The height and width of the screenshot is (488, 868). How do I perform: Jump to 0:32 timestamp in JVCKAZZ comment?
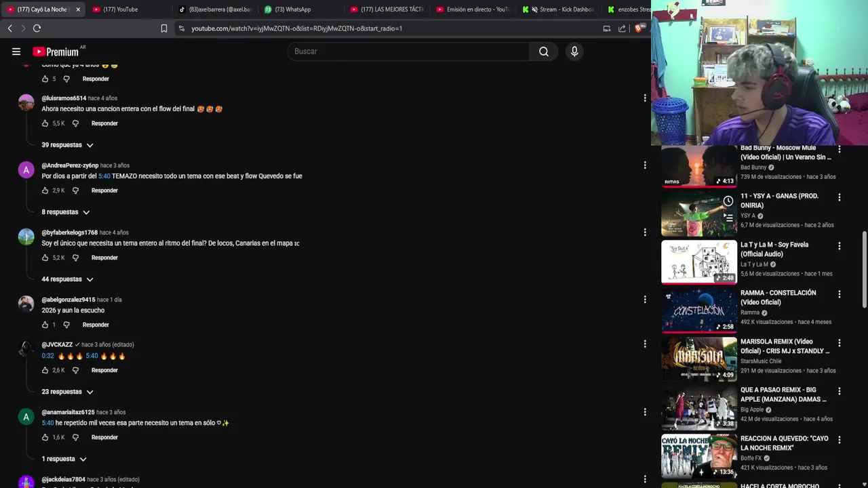click(47, 356)
